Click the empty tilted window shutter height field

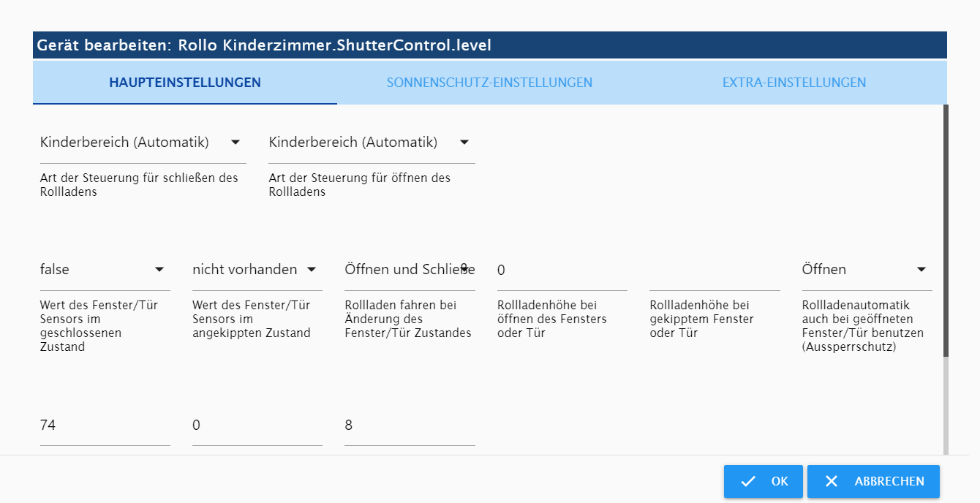tap(715, 271)
